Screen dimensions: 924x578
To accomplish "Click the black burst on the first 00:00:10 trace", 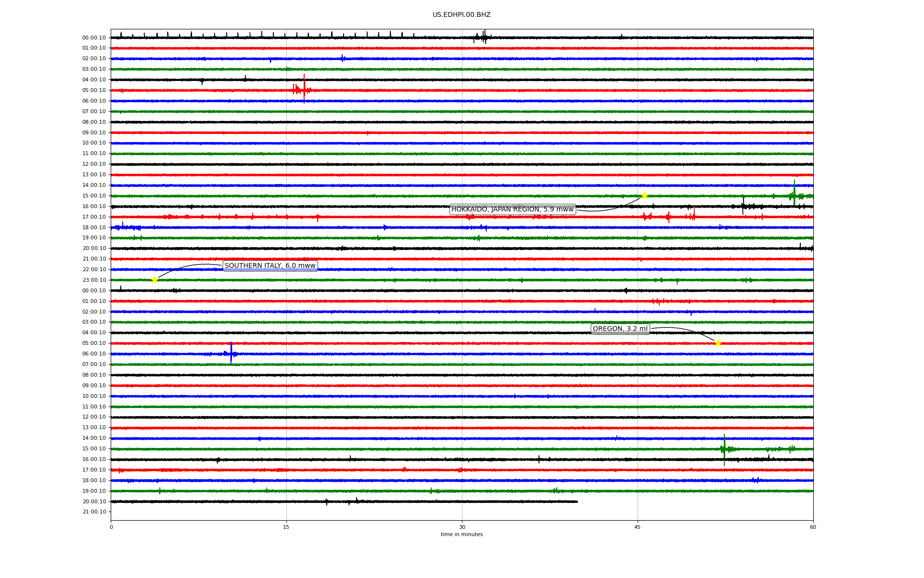I will pyautogui.click(x=484, y=37).
